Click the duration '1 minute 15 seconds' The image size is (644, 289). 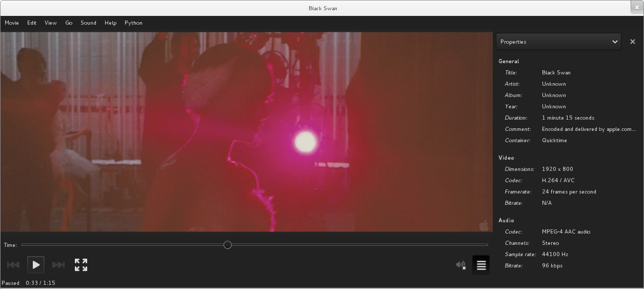(568, 118)
